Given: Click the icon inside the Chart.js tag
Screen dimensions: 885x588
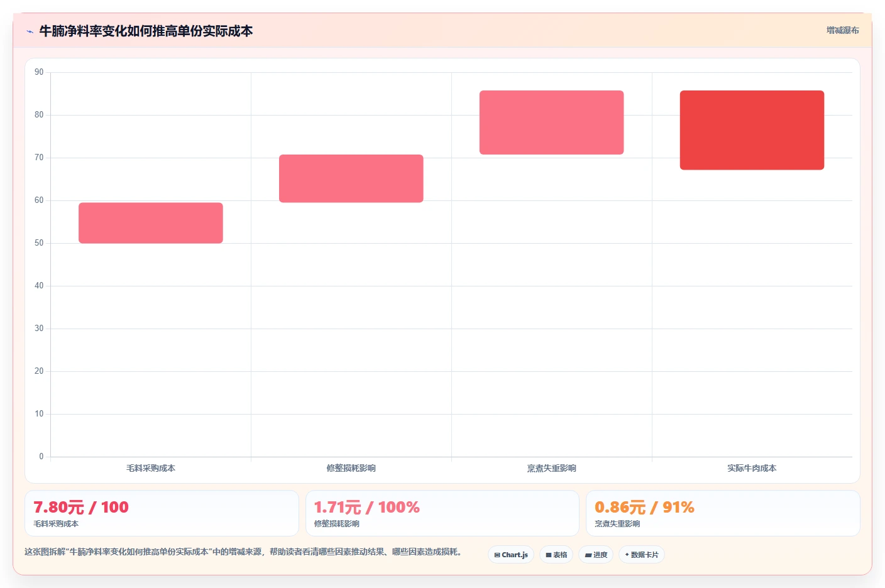Looking at the screenshot, I should (497, 555).
